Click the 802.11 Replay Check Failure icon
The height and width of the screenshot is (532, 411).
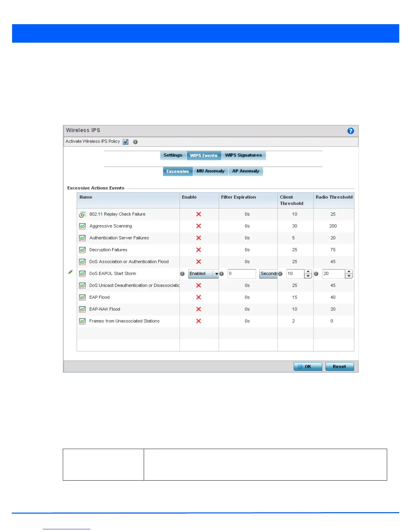point(82,214)
